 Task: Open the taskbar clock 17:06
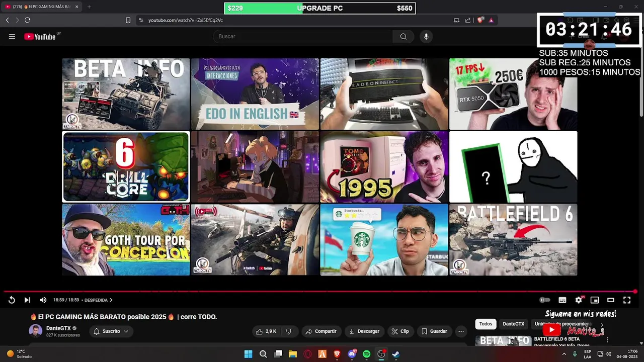(627, 354)
